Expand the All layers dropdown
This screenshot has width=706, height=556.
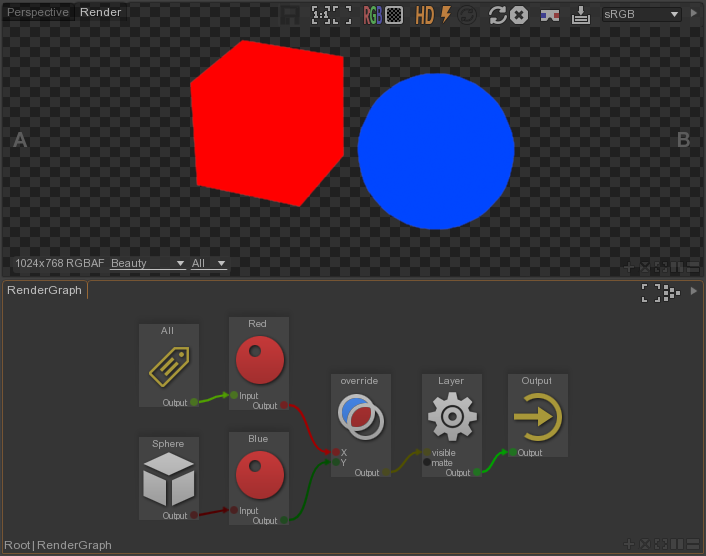click(208, 264)
